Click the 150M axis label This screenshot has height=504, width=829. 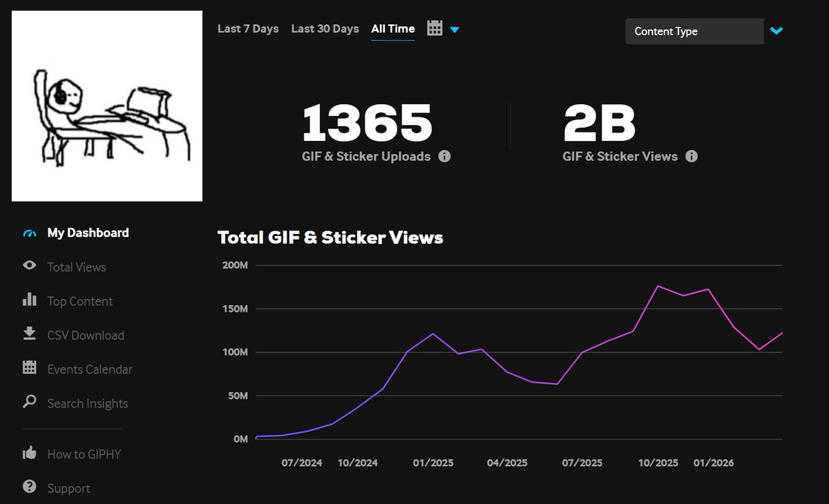click(235, 309)
